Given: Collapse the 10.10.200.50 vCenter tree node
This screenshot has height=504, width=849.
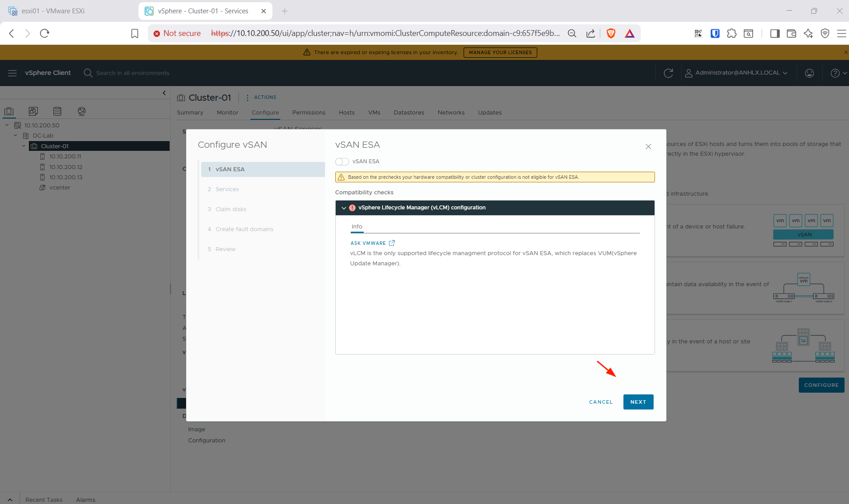Looking at the screenshot, I should [7, 126].
